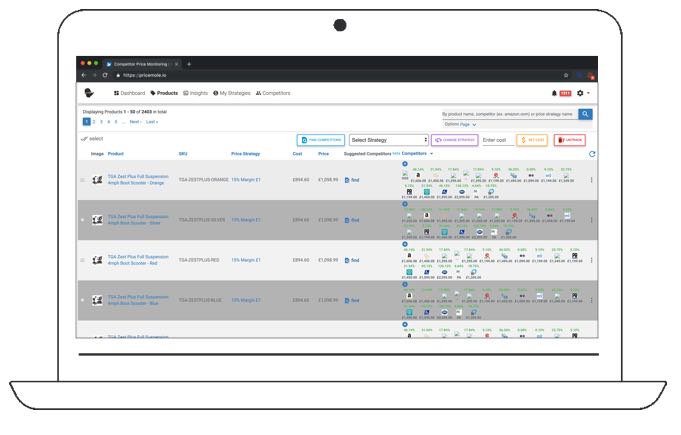Open the three-dot menu for Orange row
Viewport: 681px width, 435px height.
click(x=591, y=180)
